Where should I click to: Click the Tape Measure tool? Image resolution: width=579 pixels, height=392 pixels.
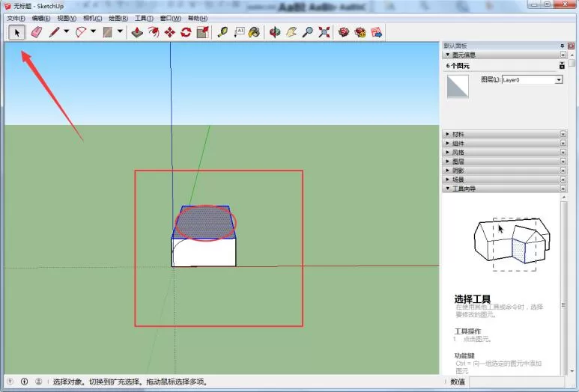point(222,32)
